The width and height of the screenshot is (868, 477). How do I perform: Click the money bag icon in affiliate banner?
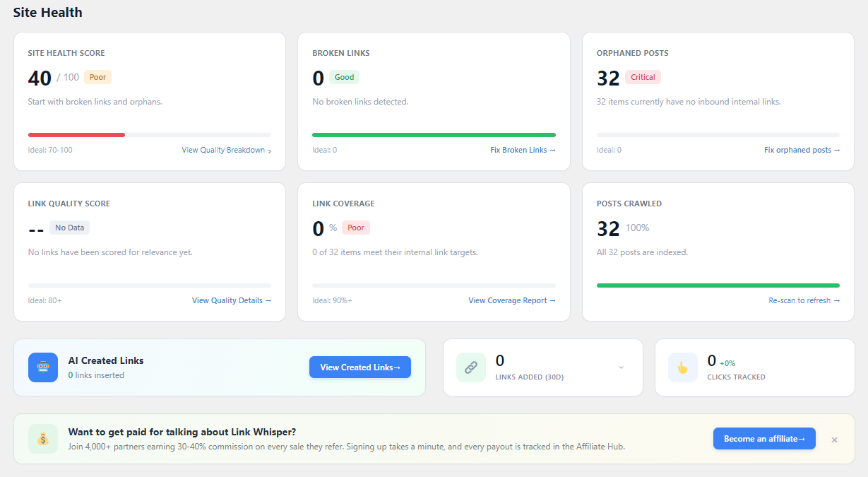coord(43,439)
